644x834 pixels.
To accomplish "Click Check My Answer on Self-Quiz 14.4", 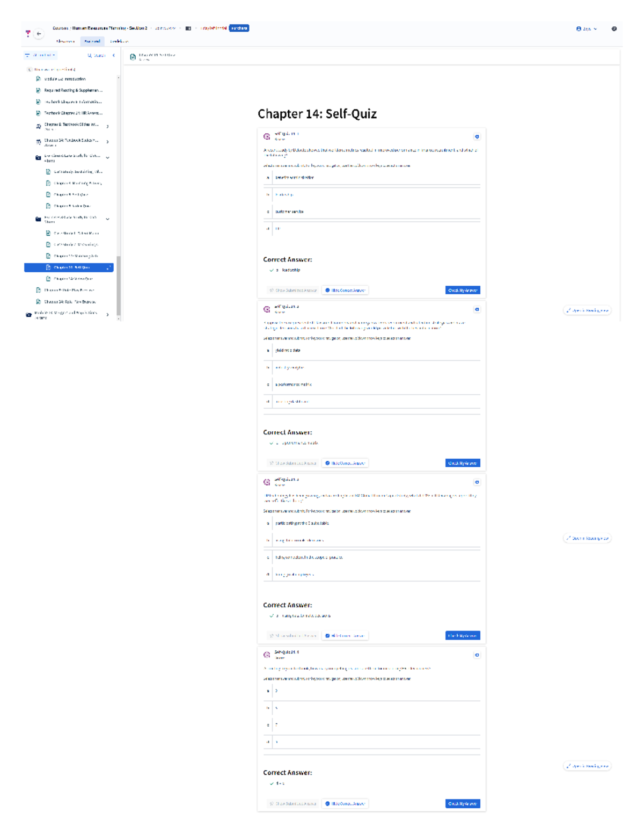I will coord(463,804).
